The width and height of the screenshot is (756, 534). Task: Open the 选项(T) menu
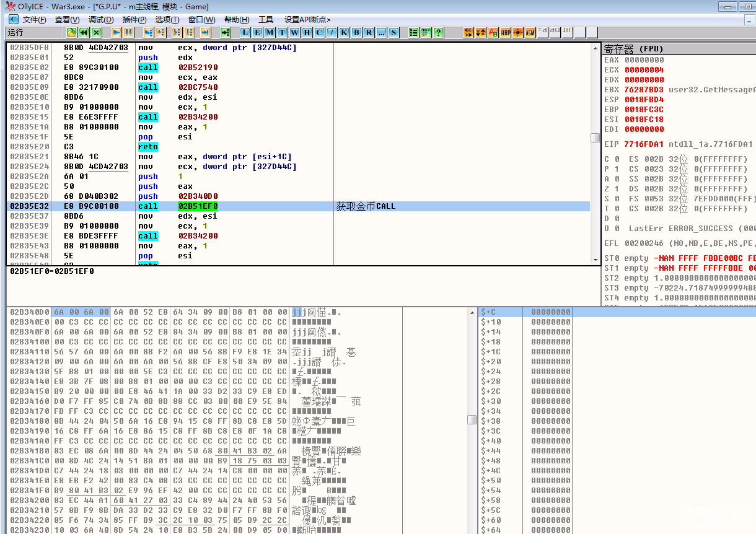[x=167, y=20]
